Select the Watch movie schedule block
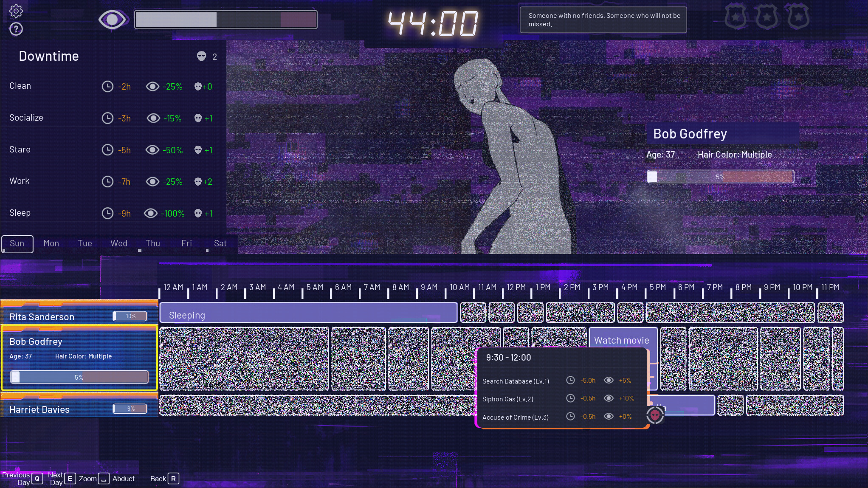868x488 pixels. click(622, 340)
